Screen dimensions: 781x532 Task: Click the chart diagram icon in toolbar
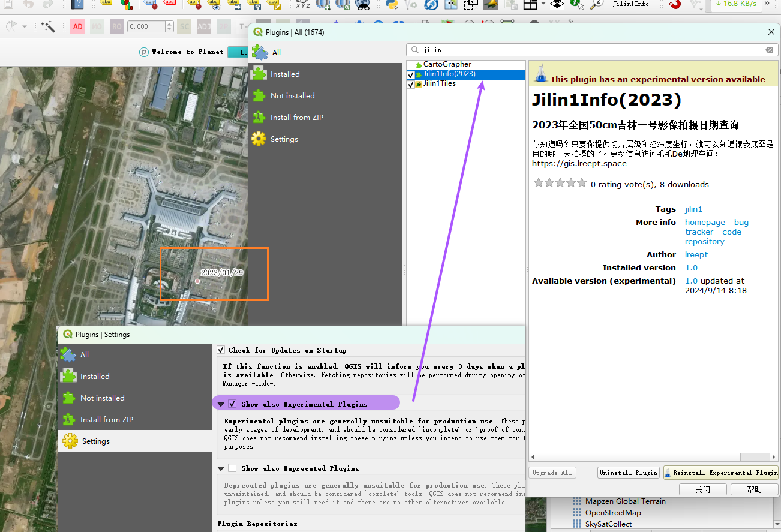coord(127,4)
